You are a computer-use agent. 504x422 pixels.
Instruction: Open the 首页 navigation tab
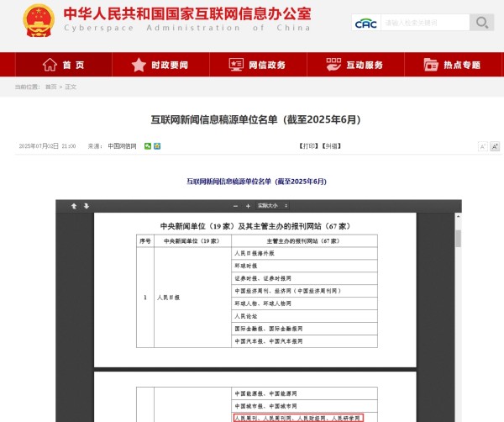coord(63,65)
